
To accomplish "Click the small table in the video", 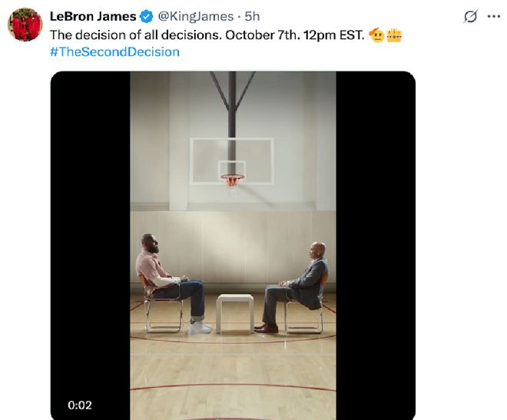I will click(234, 311).
